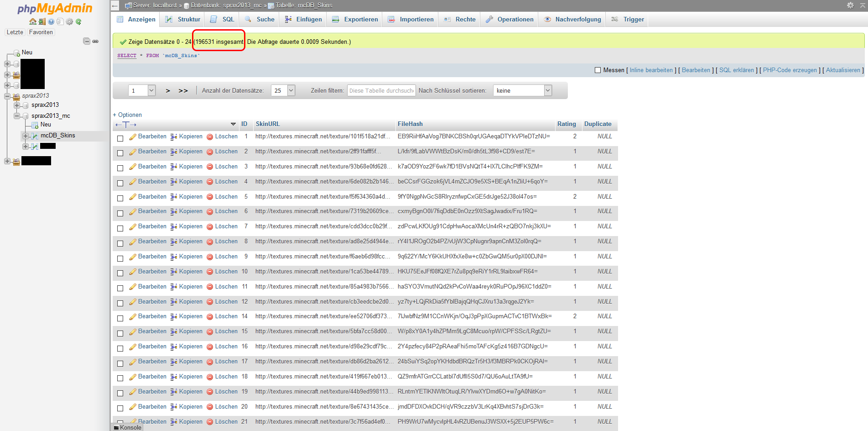This screenshot has height=431, width=868.
Task: Open the Suche tab
Action: pyautogui.click(x=260, y=19)
